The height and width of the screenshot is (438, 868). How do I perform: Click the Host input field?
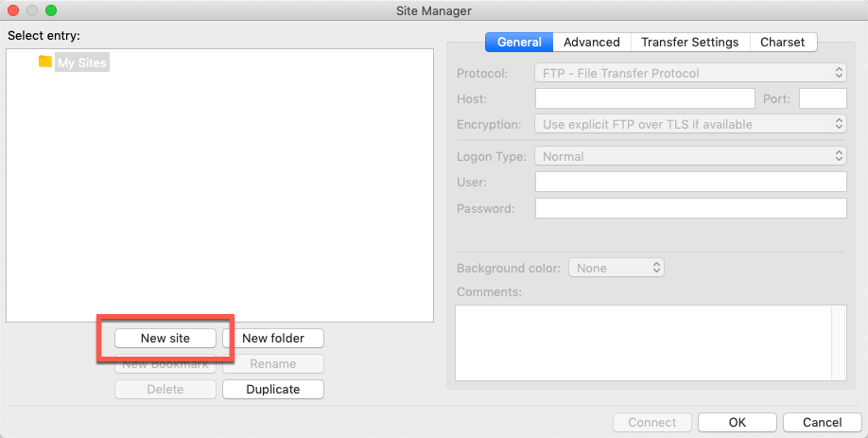pyautogui.click(x=645, y=98)
